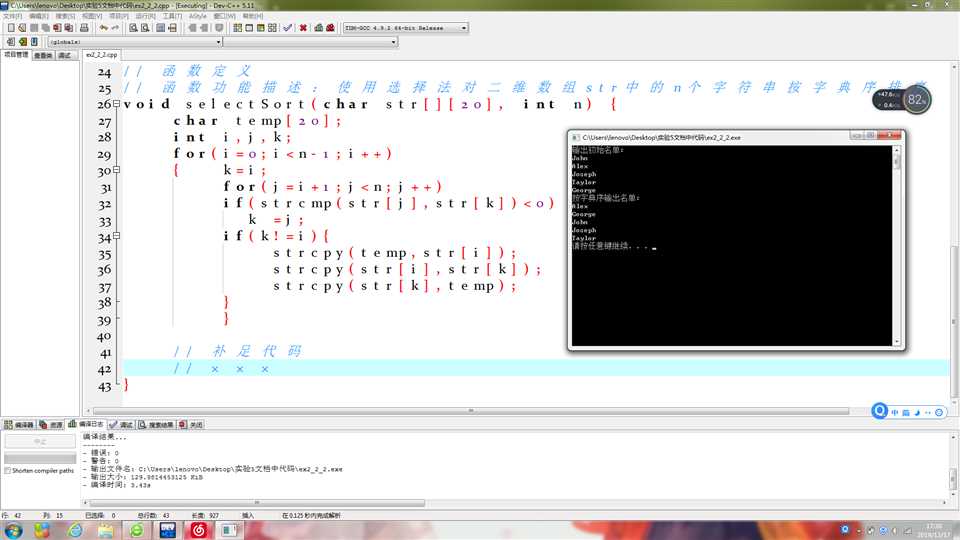Image resolution: width=960 pixels, height=540 pixels.
Task: Click the Open file toolbar icon
Action: tap(22, 28)
